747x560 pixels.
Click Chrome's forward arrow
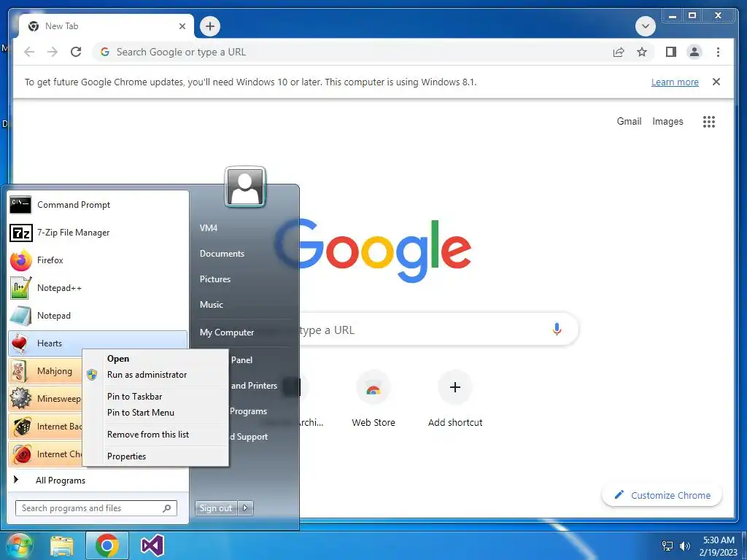point(53,52)
